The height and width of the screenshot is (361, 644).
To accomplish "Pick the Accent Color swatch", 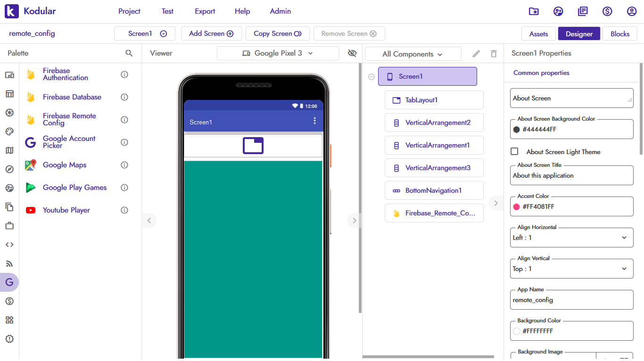I will point(516,206).
